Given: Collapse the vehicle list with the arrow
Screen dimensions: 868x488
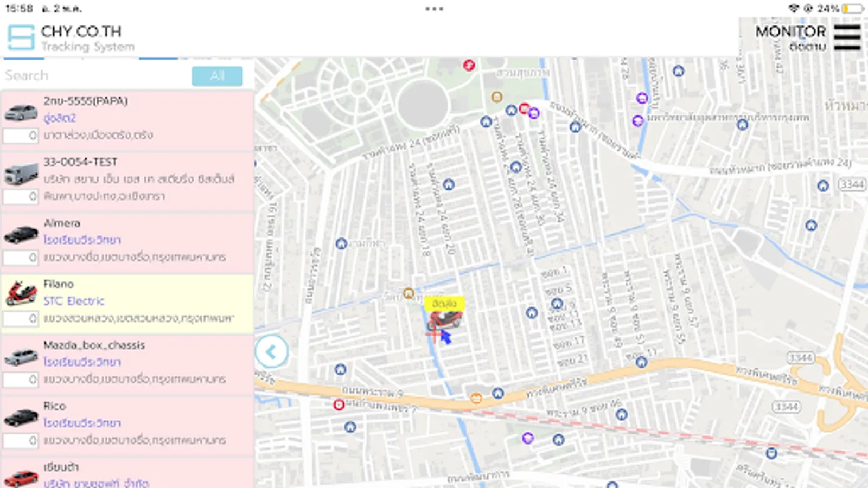Looking at the screenshot, I should (x=271, y=352).
